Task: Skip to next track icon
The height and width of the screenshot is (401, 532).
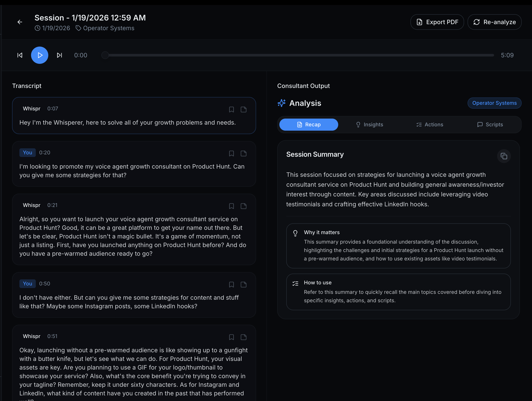Action: point(59,55)
